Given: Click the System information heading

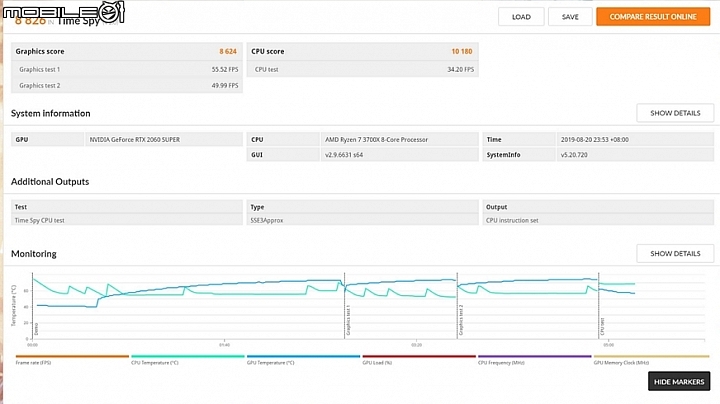Looking at the screenshot, I should [x=51, y=113].
